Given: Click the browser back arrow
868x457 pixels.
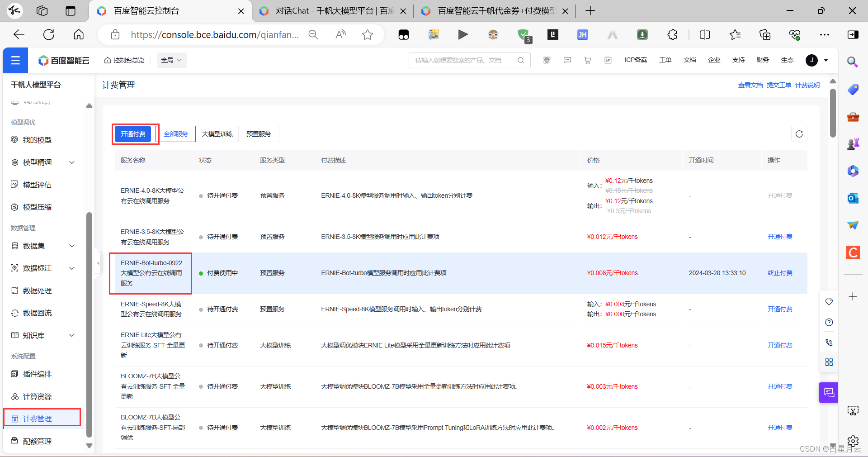Looking at the screenshot, I should coord(19,34).
